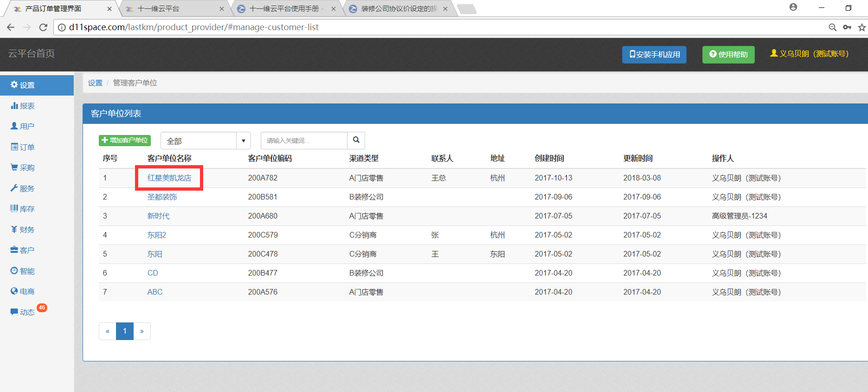Click the 设置 breadcrumb link
The image size is (868, 392).
[x=95, y=83]
